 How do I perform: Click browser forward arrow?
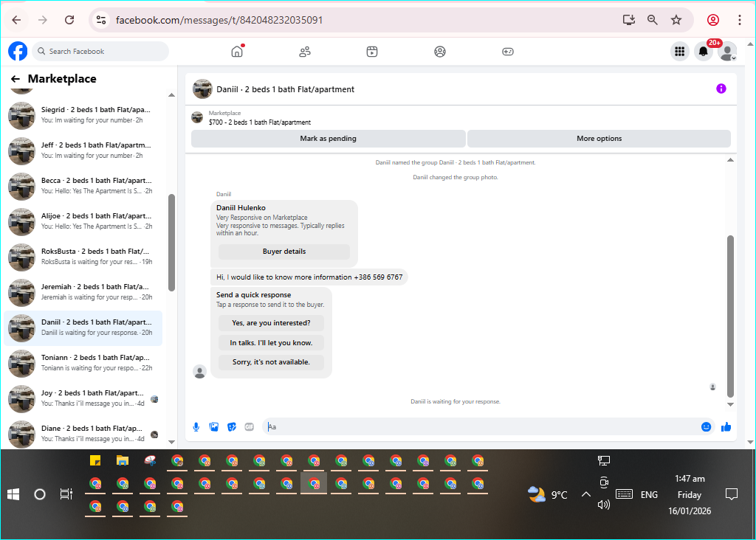coord(43,20)
